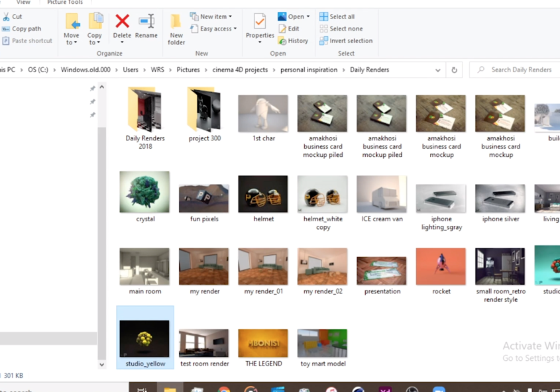This screenshot has height=392, width=560.
Task: Navigate to Pictures in breadcrumb path
Action: pyautogui.click(x=188, y=70)
